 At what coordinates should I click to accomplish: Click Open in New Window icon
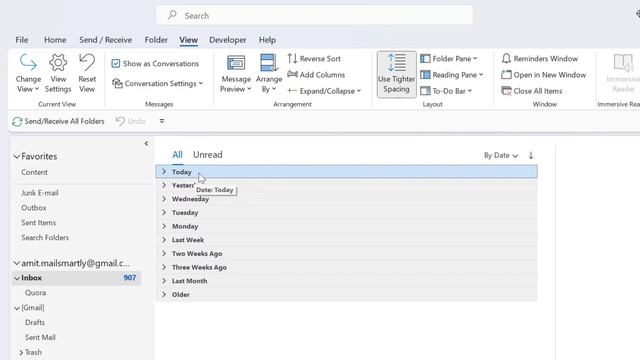coord(506,75)
